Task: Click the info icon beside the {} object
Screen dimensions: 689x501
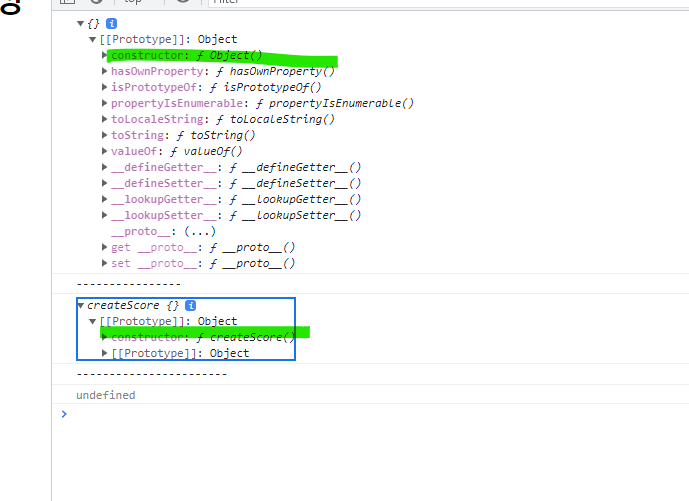Action: [112, 23]
